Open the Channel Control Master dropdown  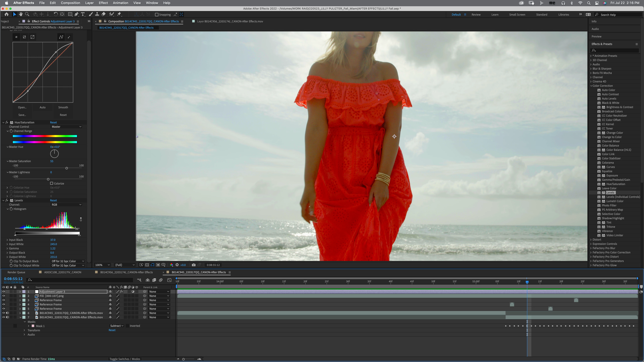tap(66, 127)
